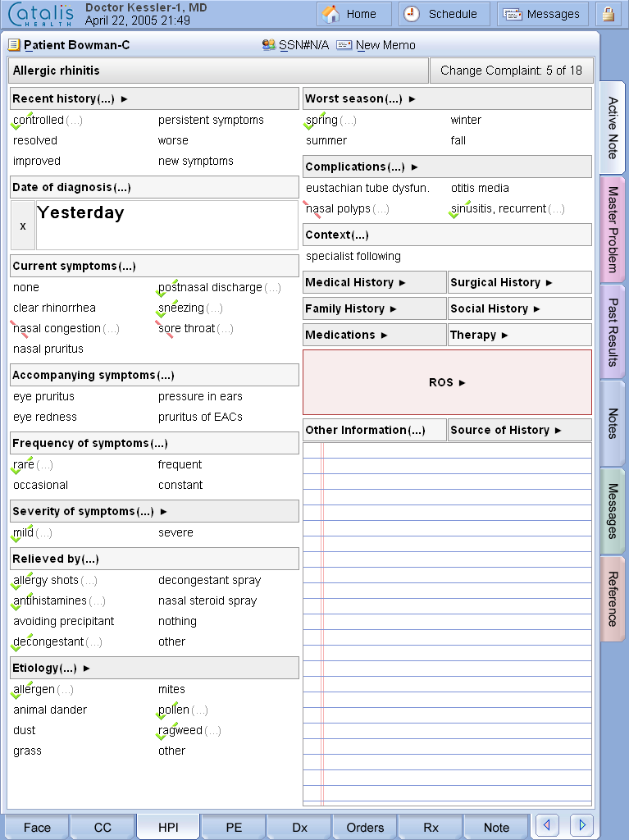Click Change Complaint: 5 of 18 button
This screenshot has width=629, height=840.
[x=511, y=71]
